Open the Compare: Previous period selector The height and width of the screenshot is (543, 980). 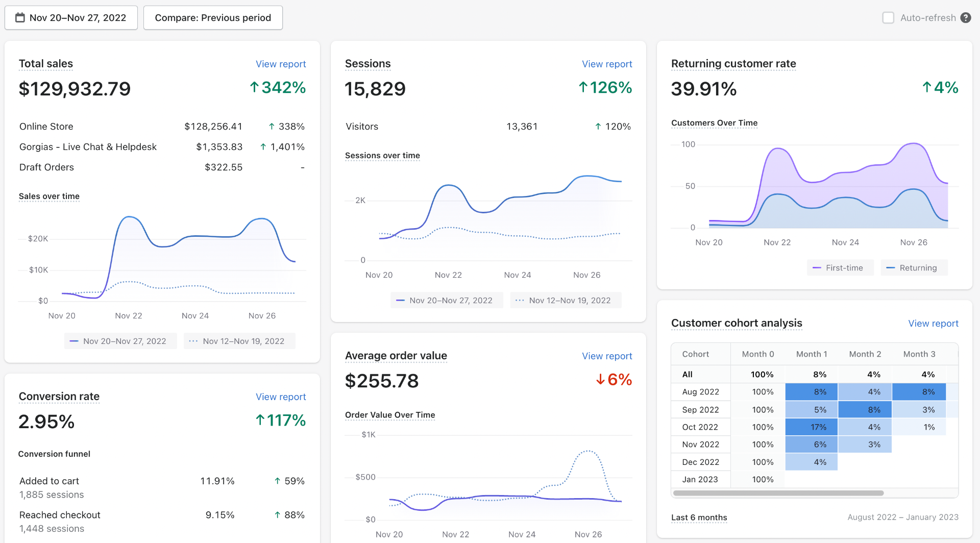[x=213, y=18]
